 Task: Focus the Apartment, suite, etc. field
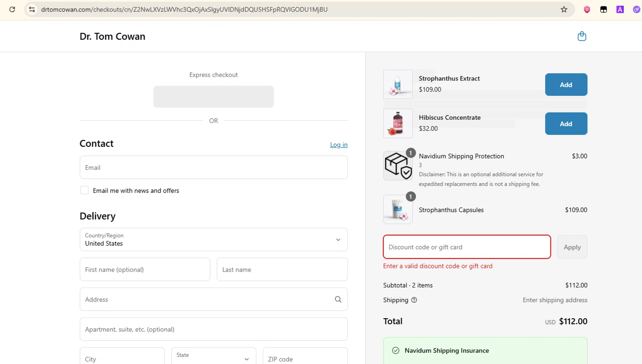[x=214, y=329]
